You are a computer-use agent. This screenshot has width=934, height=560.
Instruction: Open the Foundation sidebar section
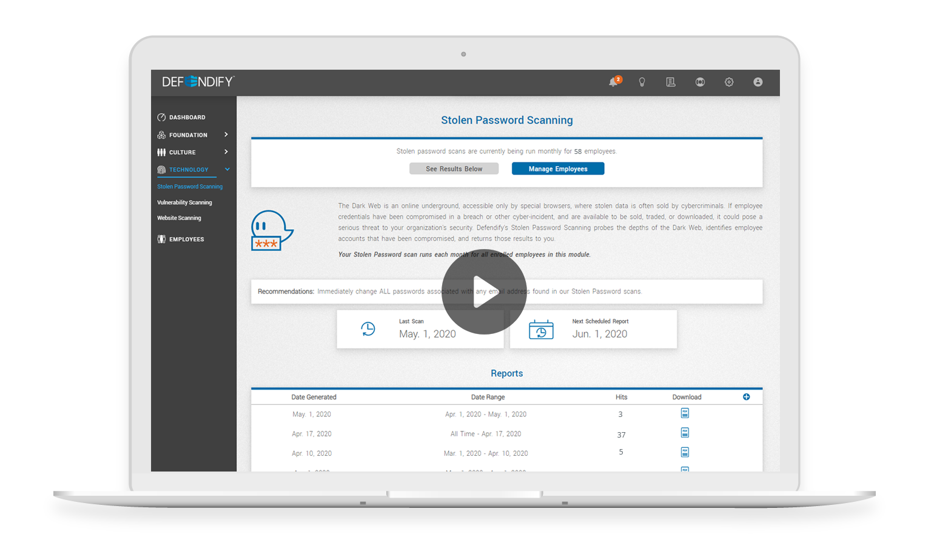click(x=188, y=135)
